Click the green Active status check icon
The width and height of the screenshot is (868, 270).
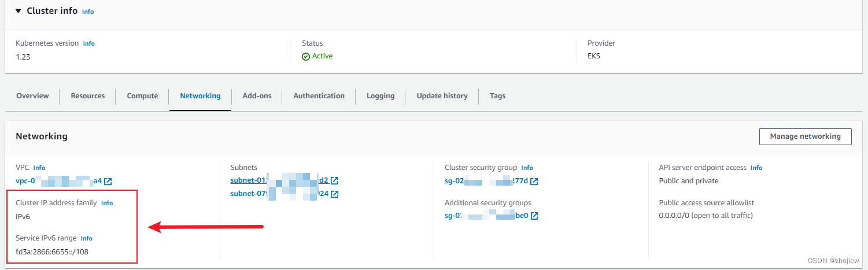click(306, 56)
